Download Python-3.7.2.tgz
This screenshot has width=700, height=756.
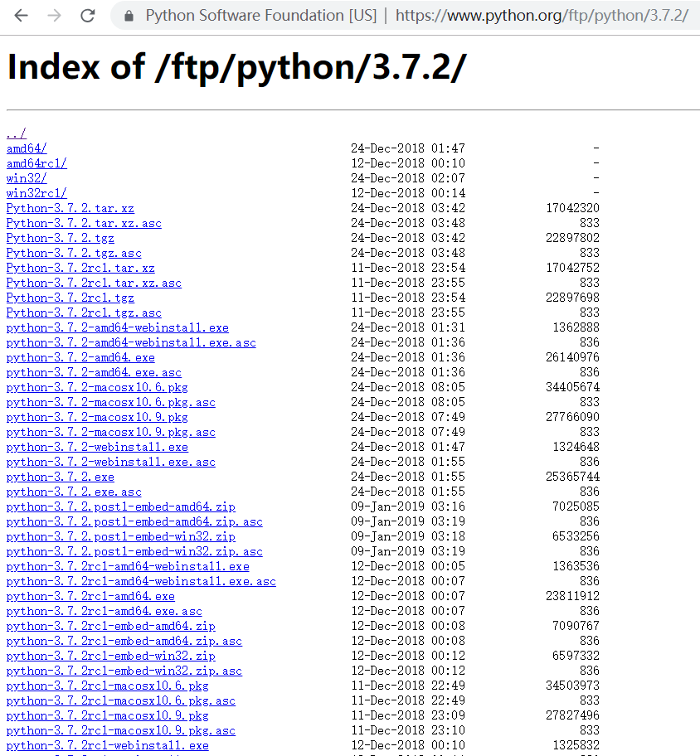[x=61, y=238]
